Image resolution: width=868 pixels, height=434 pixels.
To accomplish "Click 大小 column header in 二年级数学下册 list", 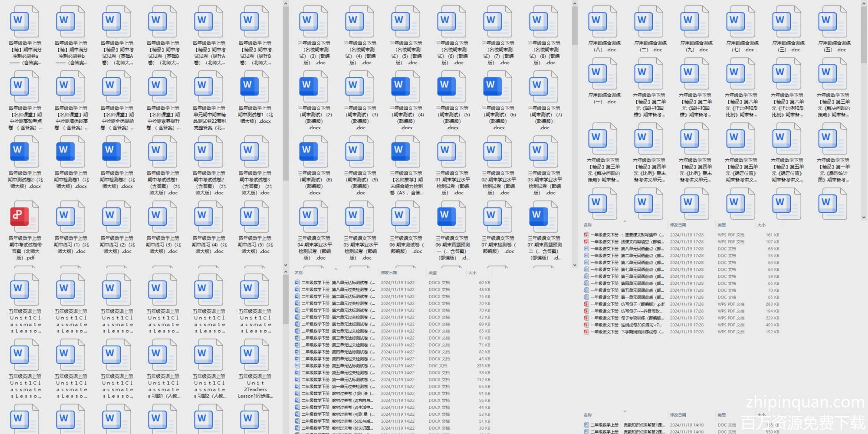I will pyautogui.click(x=472, y=273).
